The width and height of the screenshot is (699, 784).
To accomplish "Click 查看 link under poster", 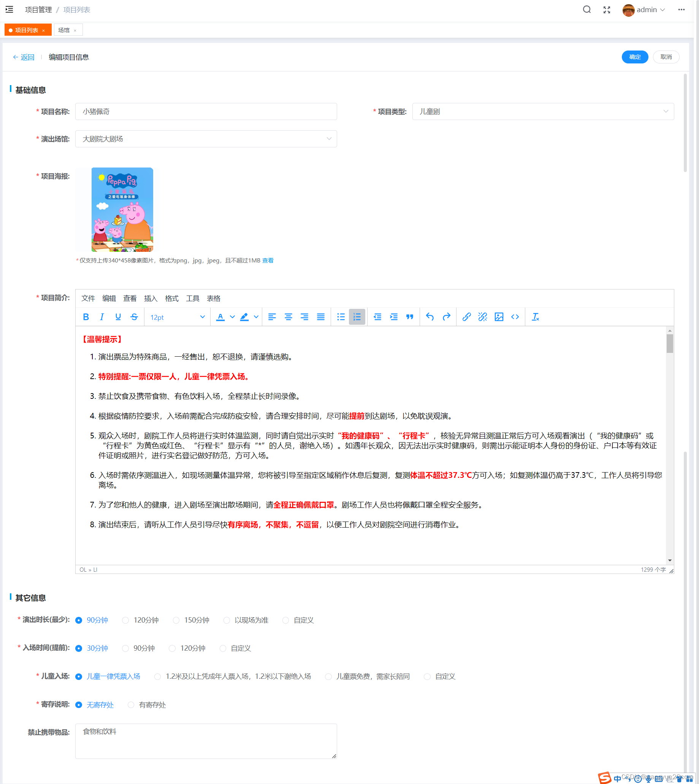I will tap(268, 261).
